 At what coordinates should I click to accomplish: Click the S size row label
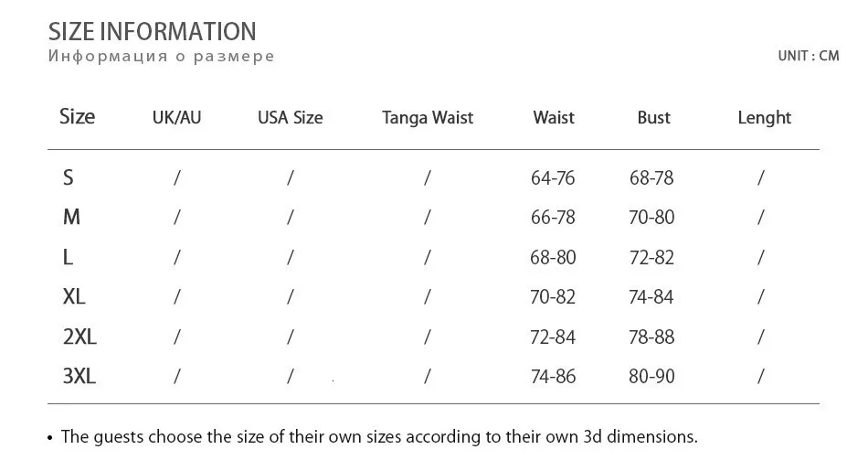[x=69, y=177]
